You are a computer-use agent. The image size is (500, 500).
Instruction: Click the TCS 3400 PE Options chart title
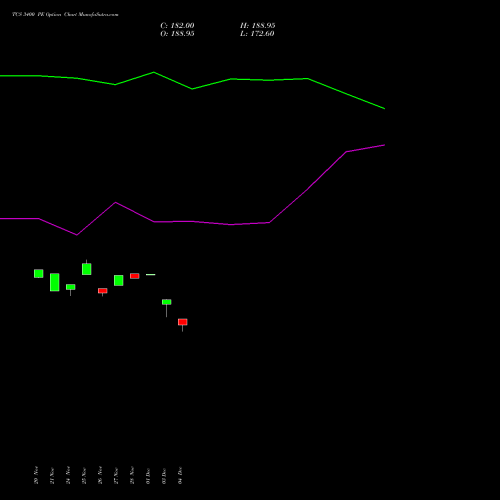(65, 15)
